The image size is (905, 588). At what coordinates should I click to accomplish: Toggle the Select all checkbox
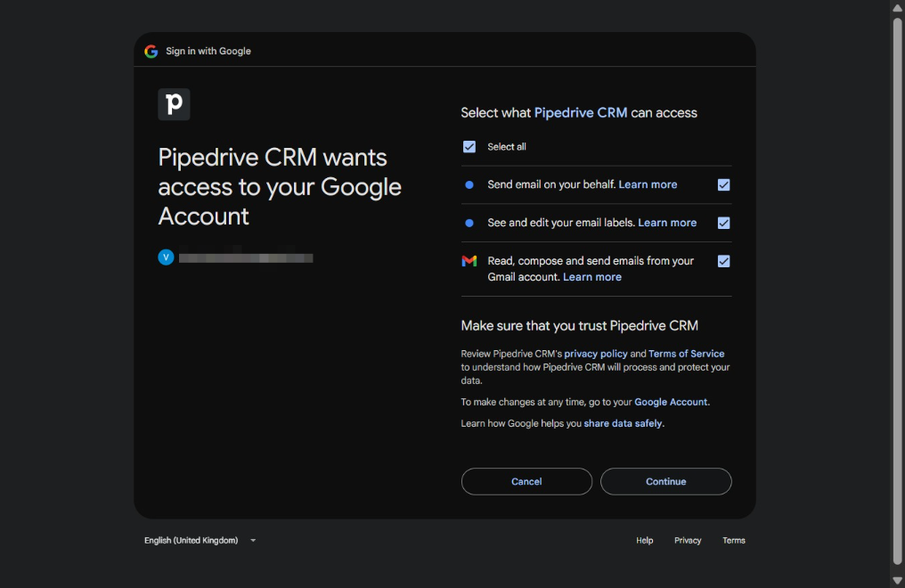[x=469, y=147]
